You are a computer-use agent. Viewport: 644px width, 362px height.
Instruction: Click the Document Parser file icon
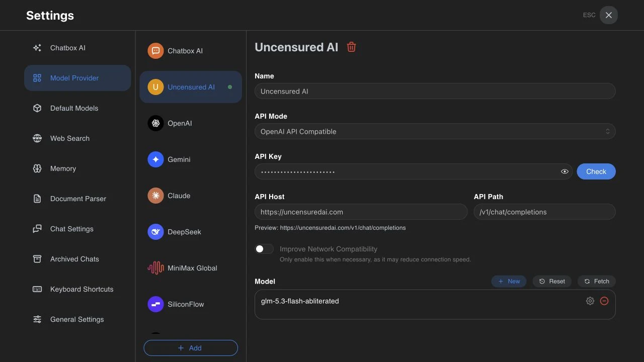tap(37, 199)
